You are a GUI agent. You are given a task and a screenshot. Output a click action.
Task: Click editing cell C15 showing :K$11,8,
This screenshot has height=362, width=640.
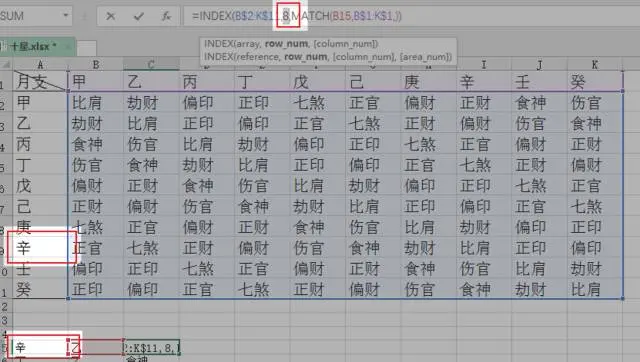pyautogui.click(x=151, y=347)
